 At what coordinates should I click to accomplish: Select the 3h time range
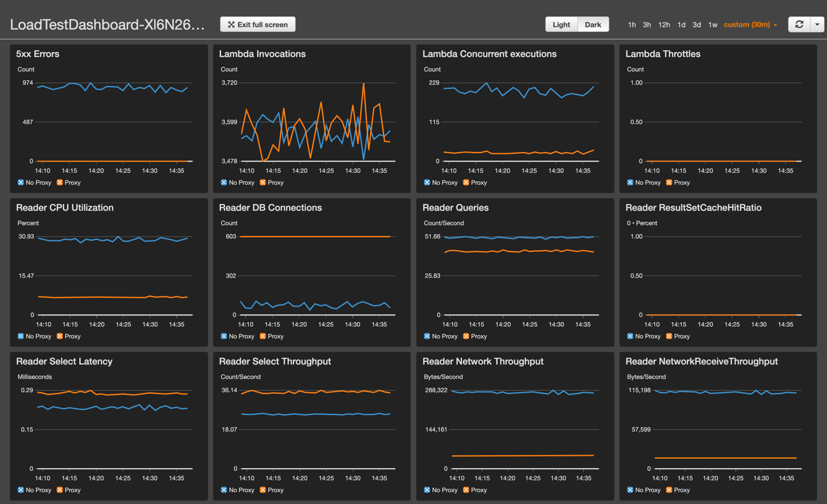click(x=647, y=25)
